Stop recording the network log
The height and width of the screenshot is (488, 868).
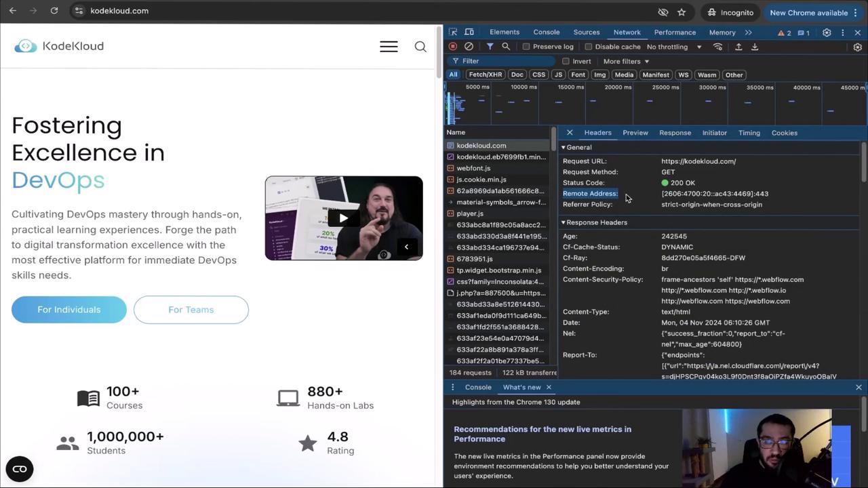pos(453,47)
